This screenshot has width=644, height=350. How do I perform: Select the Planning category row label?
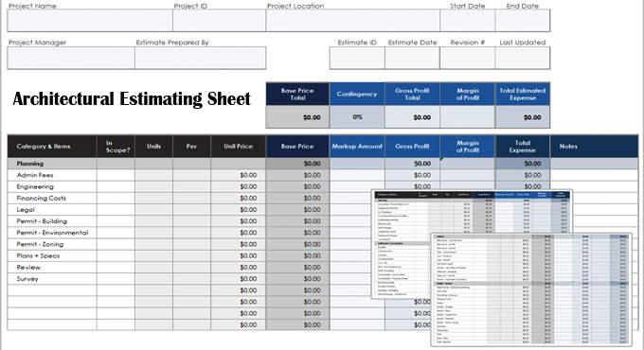[30, 164]
